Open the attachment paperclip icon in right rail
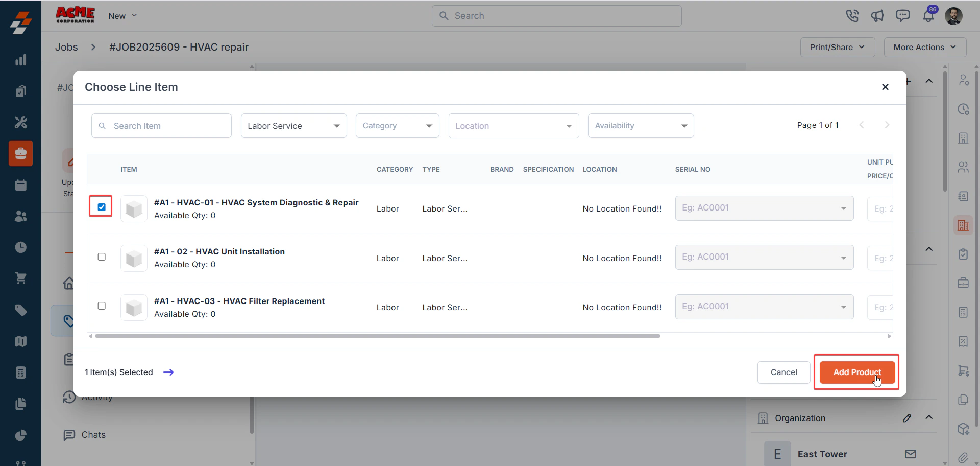Screen dimensions: 980x466 tap(963, 457)
